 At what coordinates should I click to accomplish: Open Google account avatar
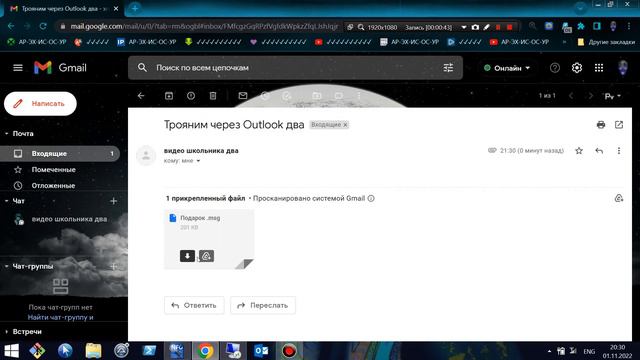click(x=623, y=68)
